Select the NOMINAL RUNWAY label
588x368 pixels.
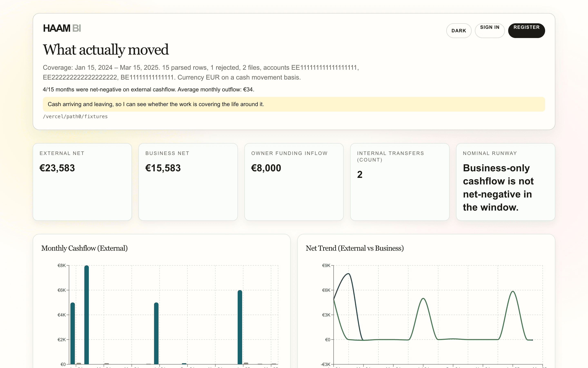click(x=490, y=153)
